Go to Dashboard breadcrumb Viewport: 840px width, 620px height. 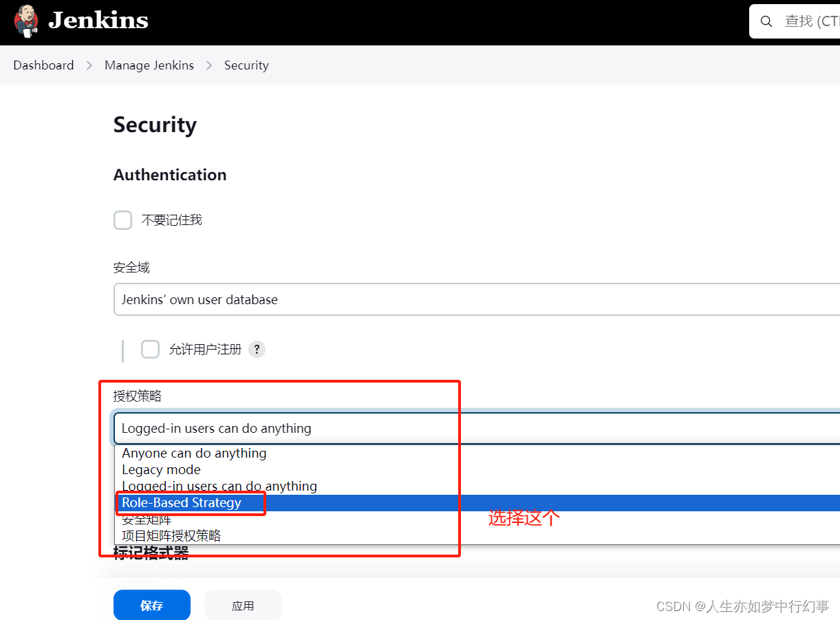click(43, 65)
